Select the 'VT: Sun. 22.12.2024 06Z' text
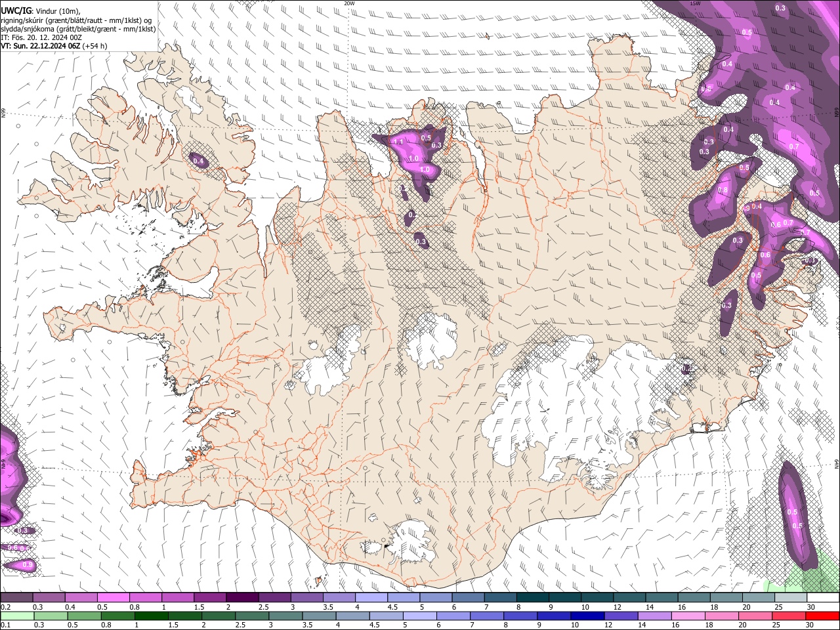The image size is (840, 630). click(x=41, y=46)
